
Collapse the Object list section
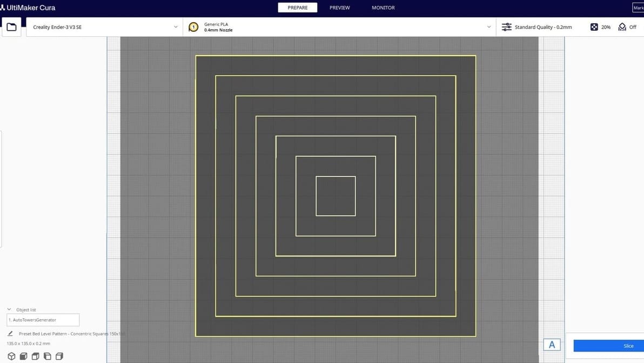coord(9,309)
